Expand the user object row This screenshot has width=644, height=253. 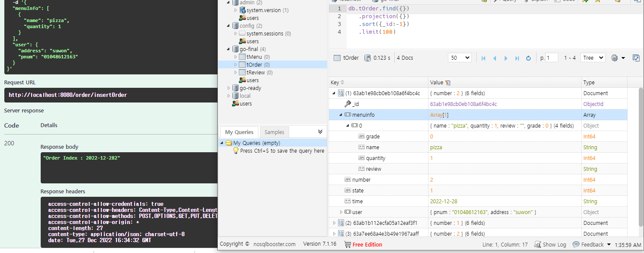coord(341,212)
